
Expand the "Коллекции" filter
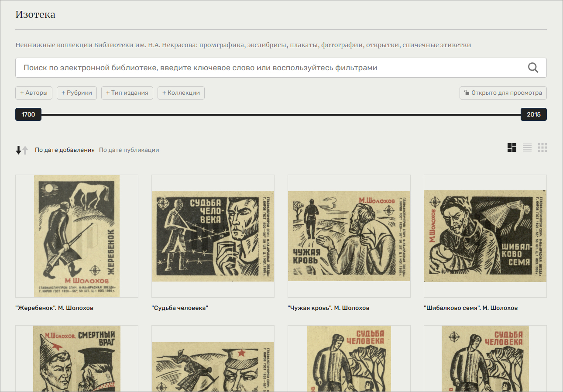(181, 93)
